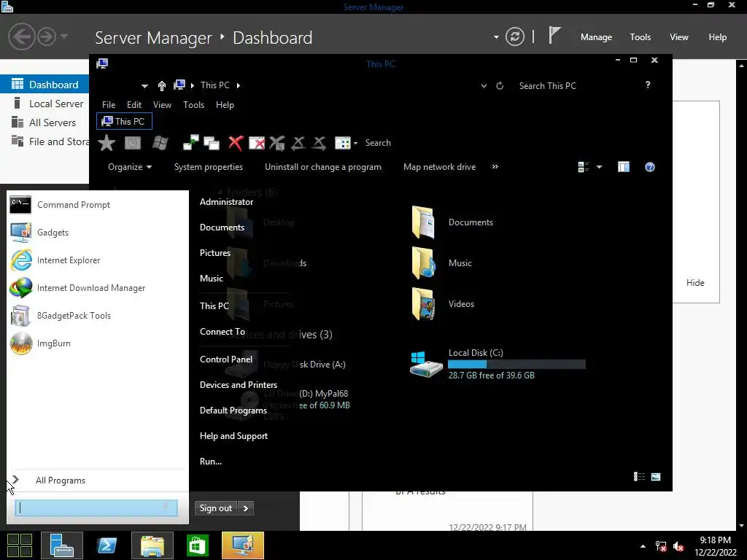747x560 pixels.
Task: Open the address history dropdown chevron
Action: pyautogui.click(x=484, y=86)
